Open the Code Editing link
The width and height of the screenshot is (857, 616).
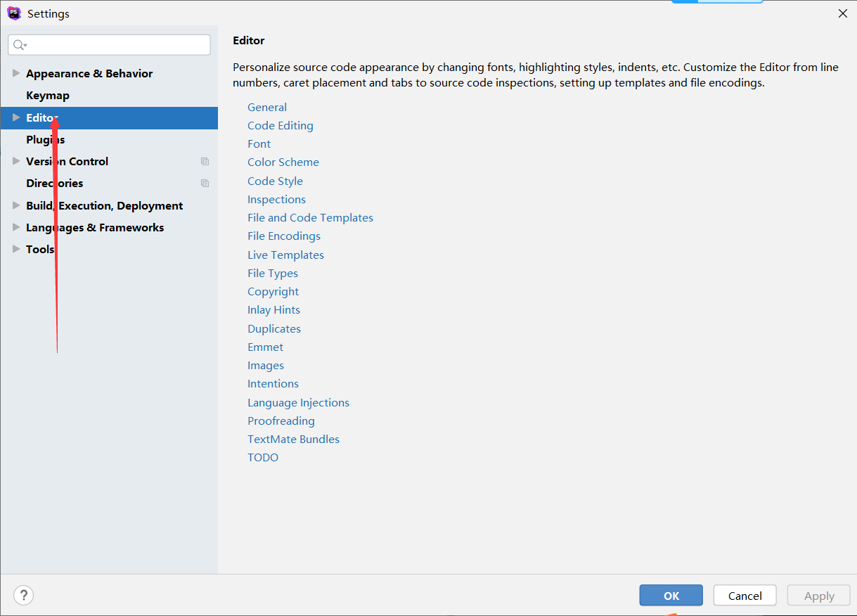281,125
